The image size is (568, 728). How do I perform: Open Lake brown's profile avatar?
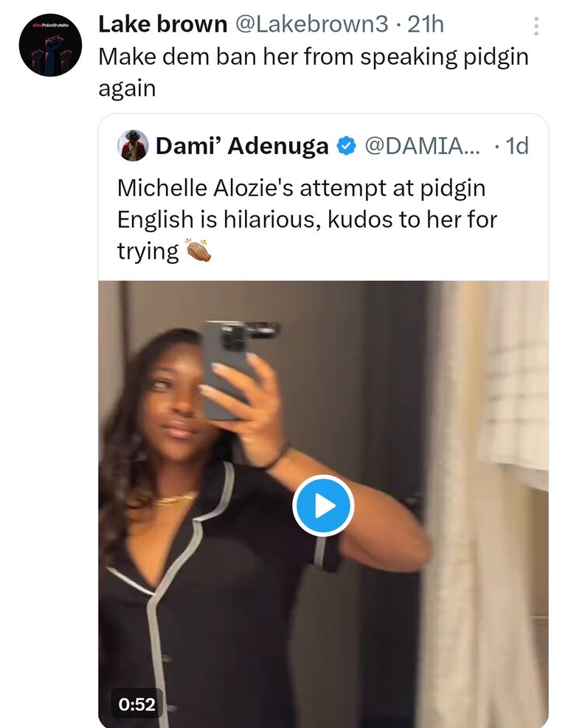click(x=50, y=45)
